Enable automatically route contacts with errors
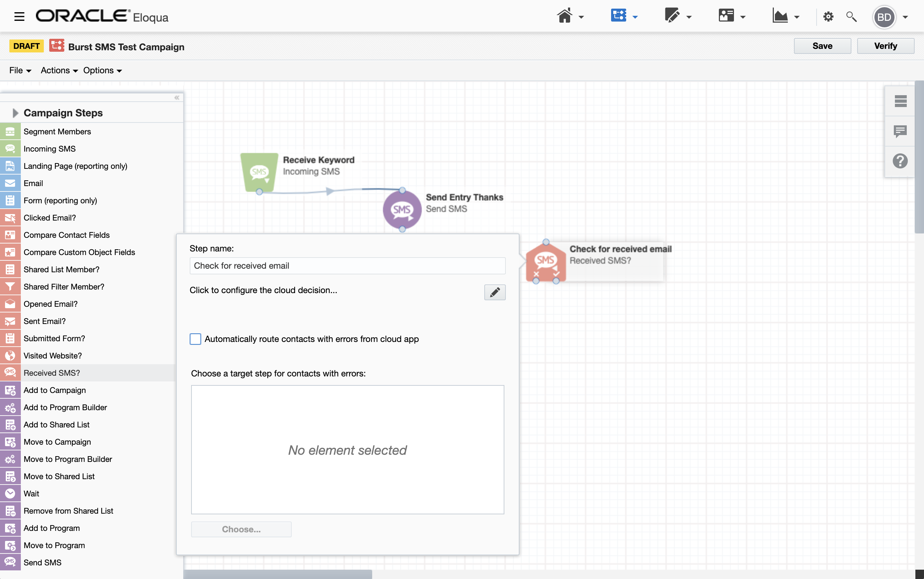Viewport: 924px width, 579px height. pyautogui.click(x=195, y=339)
